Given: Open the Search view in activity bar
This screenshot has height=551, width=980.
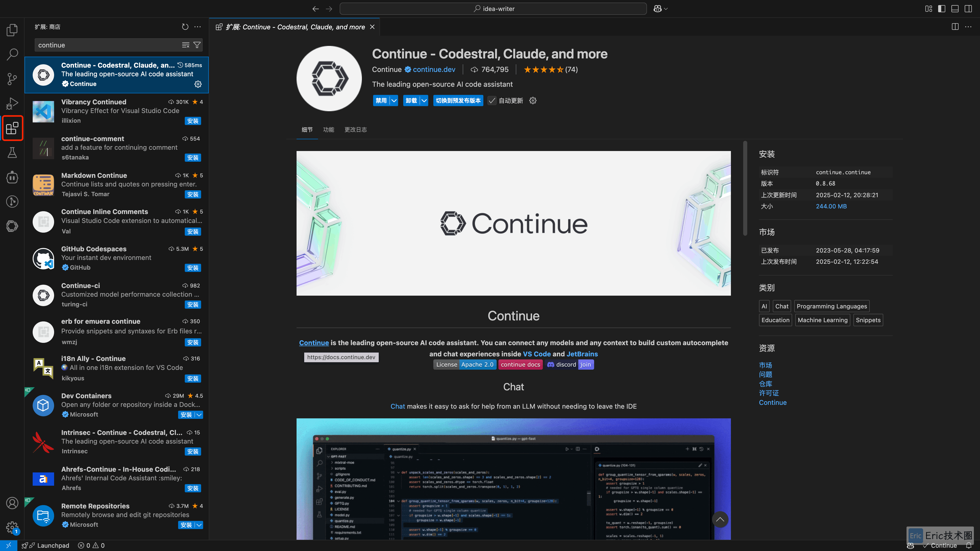Looking at the screenshot, I should (x=12, y=54).
